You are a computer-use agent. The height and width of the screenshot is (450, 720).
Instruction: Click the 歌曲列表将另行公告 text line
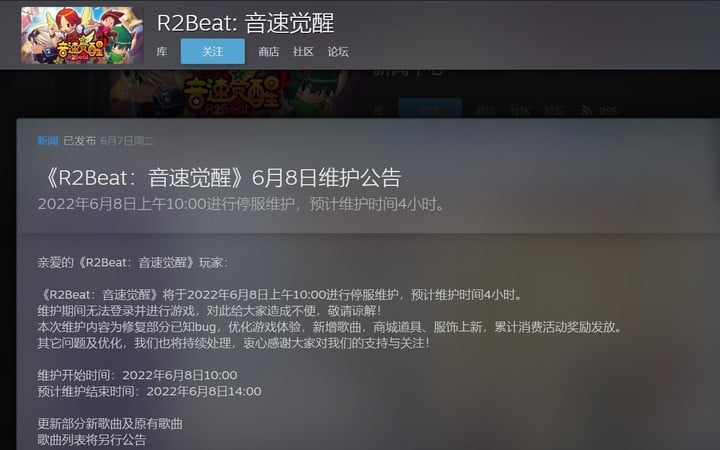pos(91,439)
